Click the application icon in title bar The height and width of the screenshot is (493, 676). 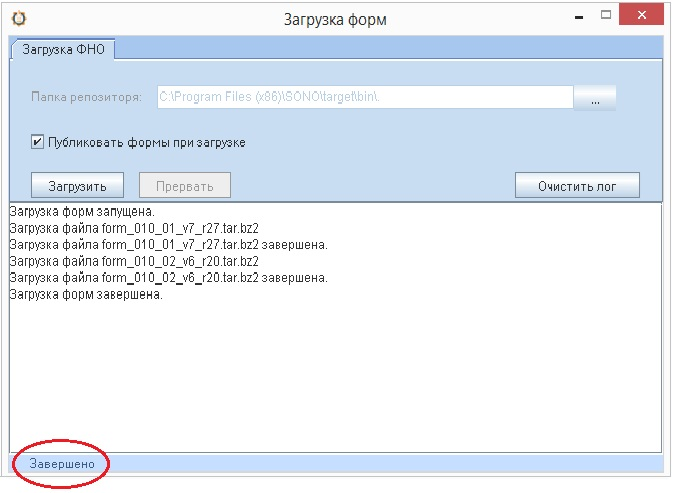click(19, 19)
